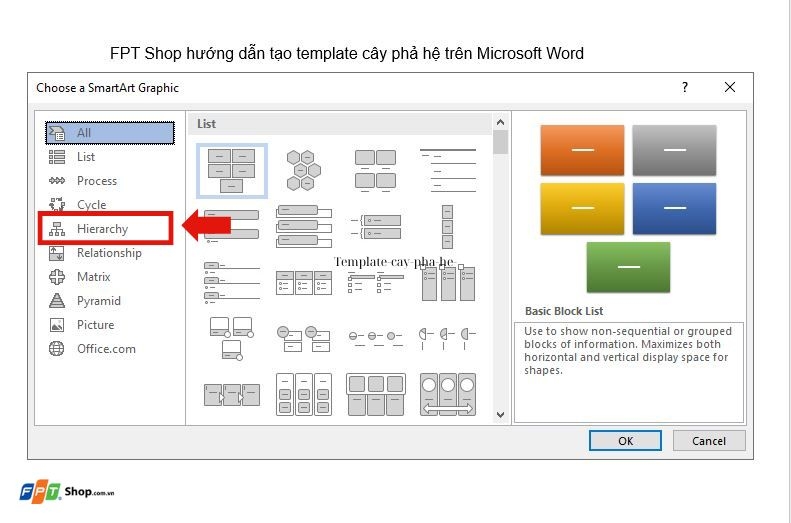Confirm with the OK button
This screenshot has height=523, width=791.
coord(625,441)
